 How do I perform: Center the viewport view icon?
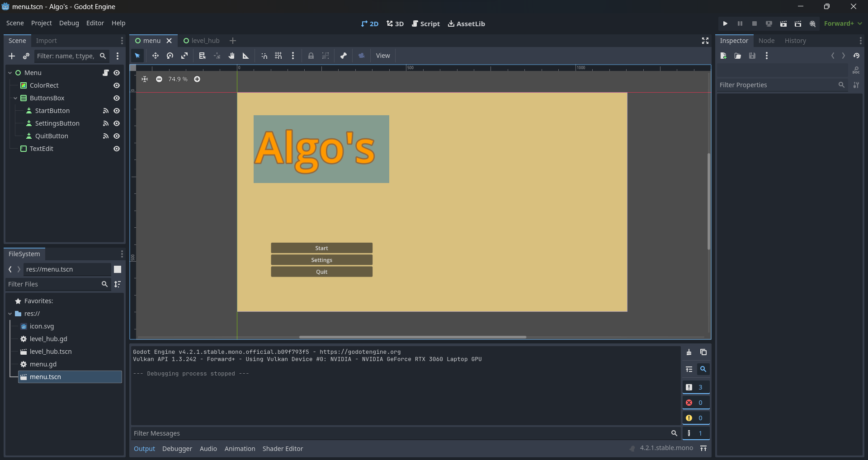pos(145,79)
